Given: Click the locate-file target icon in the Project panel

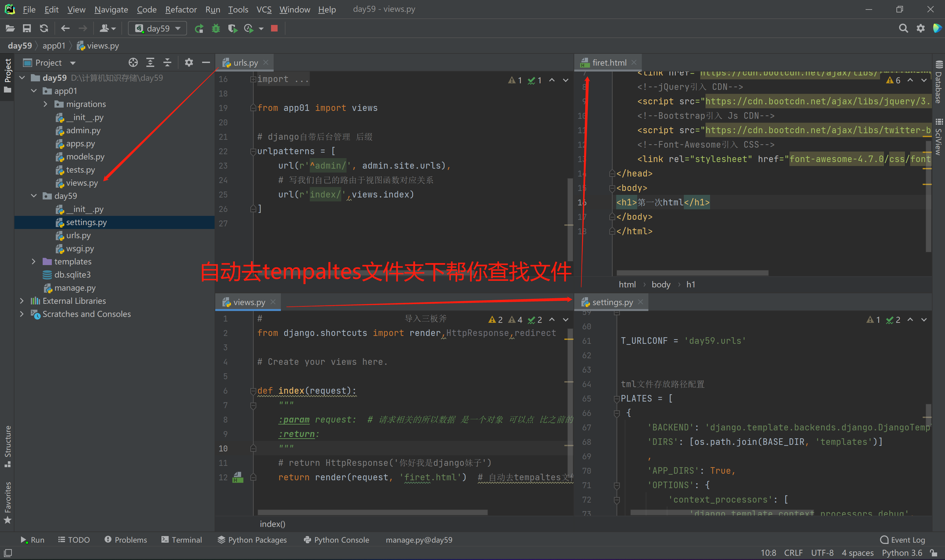Looking at the screenshot, I should click(x=133, y=62).
